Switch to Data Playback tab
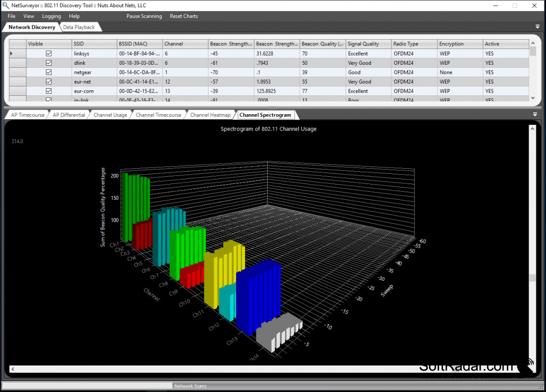This screenshot has width=546, height=392. point(79,27)
